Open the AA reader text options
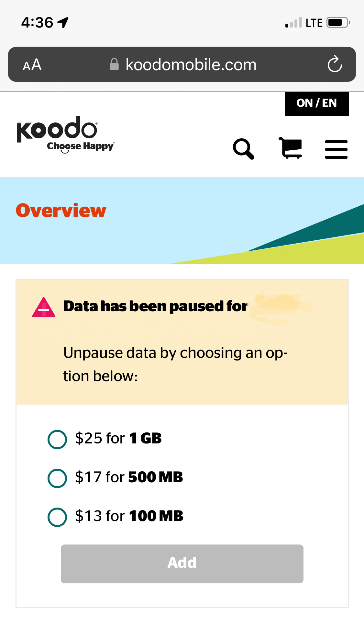Viewport: 364px width, 619px height. 32,65
